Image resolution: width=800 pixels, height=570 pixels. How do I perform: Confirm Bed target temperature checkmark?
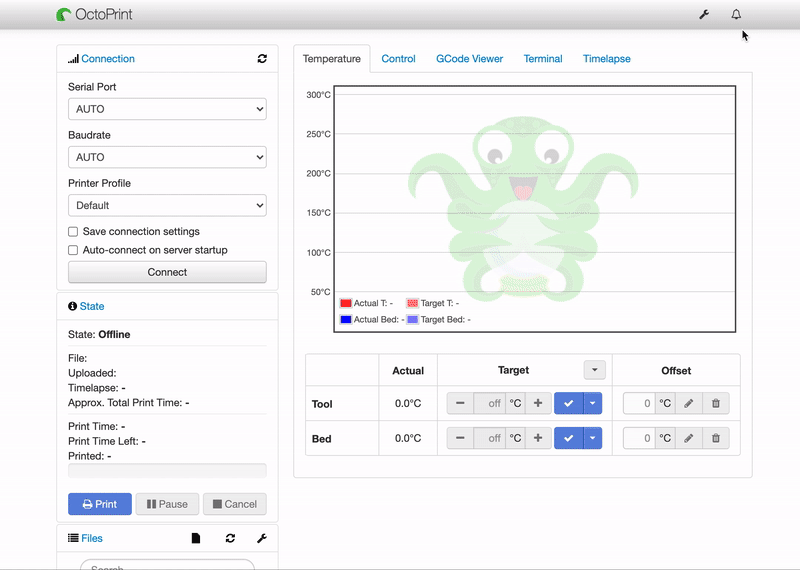click(x=567, y=438)
